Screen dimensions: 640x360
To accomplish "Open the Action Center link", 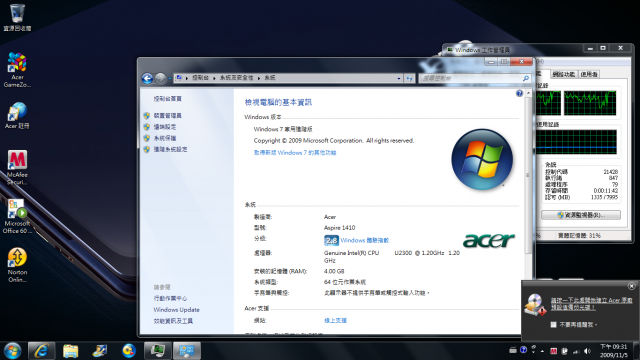I will pos(170,298).
